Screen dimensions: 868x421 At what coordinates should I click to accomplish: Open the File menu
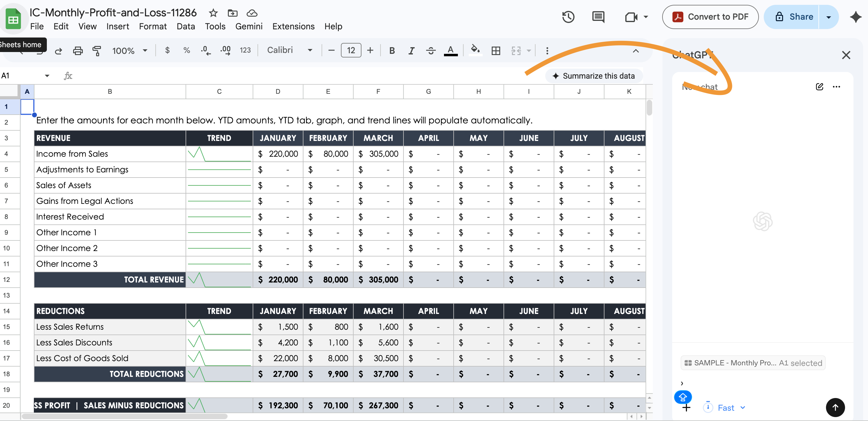tap(37, 26)
